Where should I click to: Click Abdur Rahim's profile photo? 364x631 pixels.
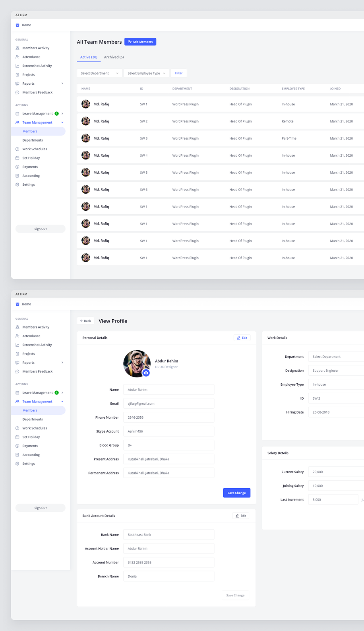137,364
